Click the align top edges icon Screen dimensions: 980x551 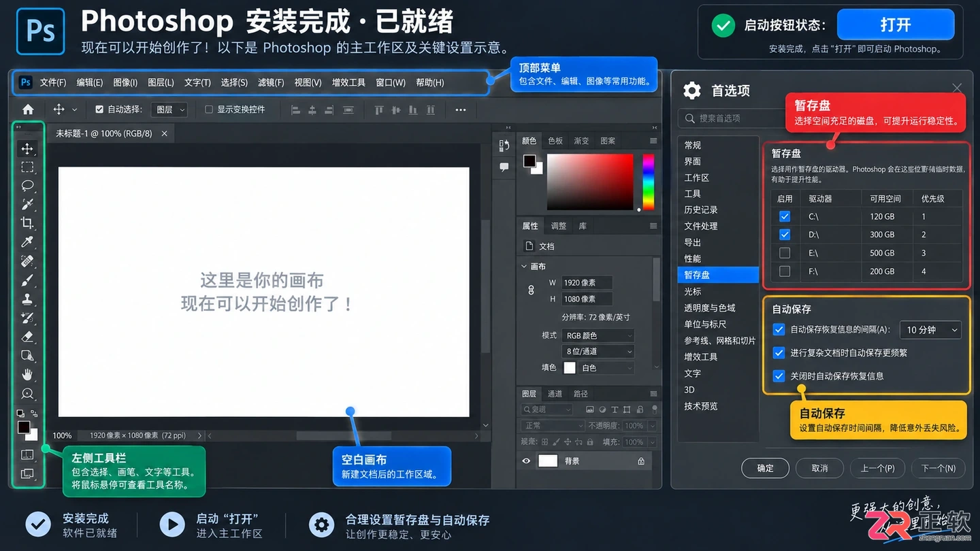pyautogui.click(x=379, y=110)
